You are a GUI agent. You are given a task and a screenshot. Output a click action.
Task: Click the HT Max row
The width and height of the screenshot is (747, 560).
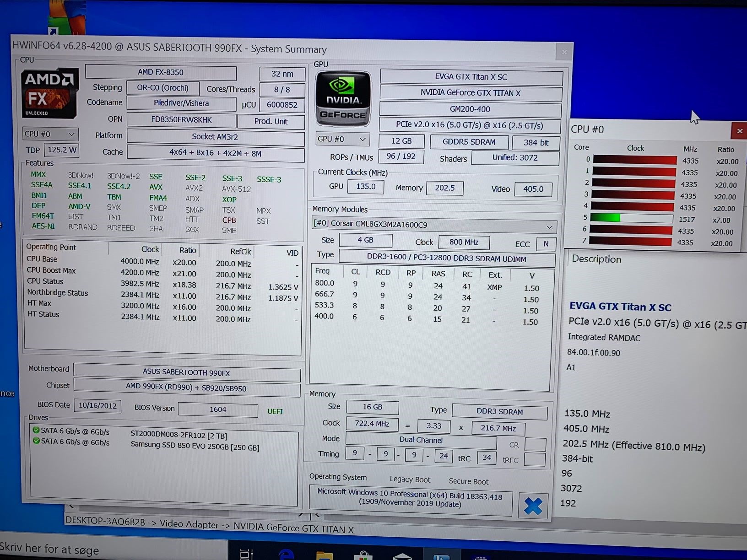tap(162, 306)
